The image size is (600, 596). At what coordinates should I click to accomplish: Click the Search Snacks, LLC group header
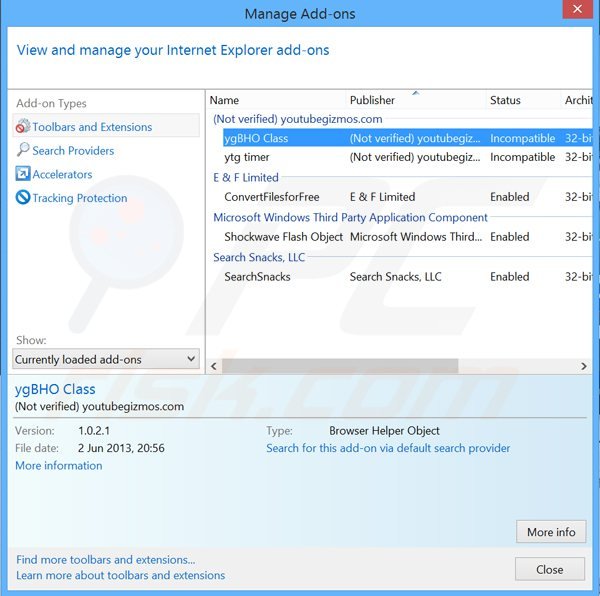point(259,257)
